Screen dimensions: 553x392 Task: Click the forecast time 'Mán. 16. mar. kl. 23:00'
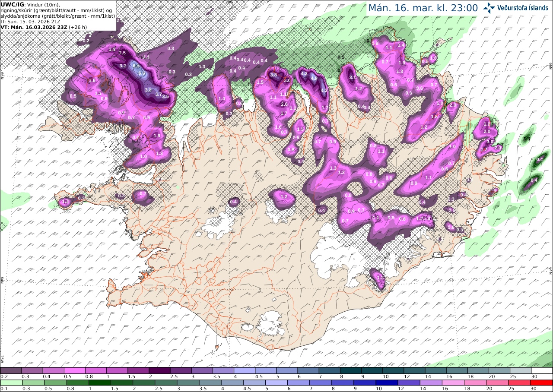click(423, 8)
